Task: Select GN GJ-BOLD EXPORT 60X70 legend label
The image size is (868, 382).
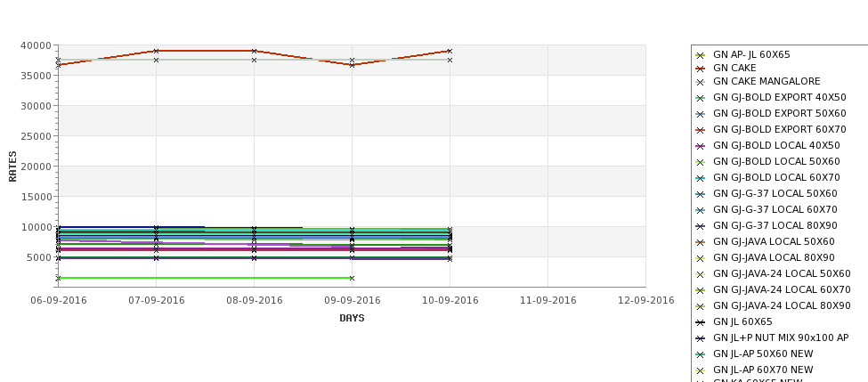Action: coord(780,129)
